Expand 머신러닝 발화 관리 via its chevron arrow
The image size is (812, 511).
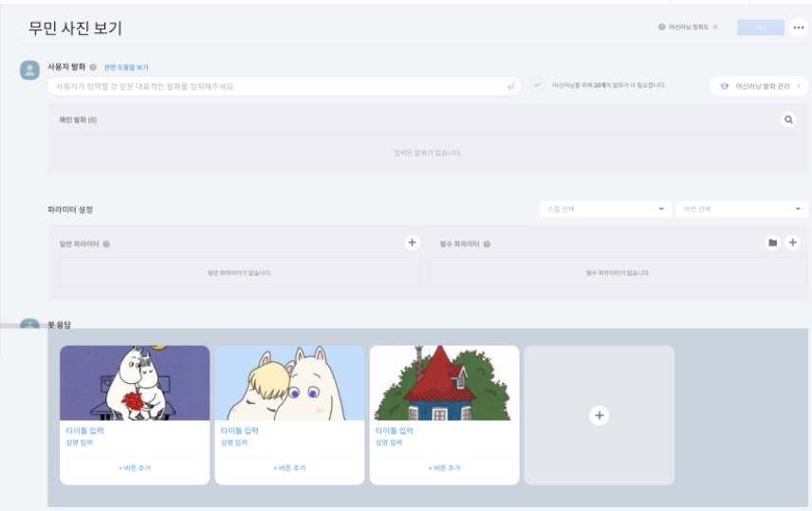(x=799, y=86)
